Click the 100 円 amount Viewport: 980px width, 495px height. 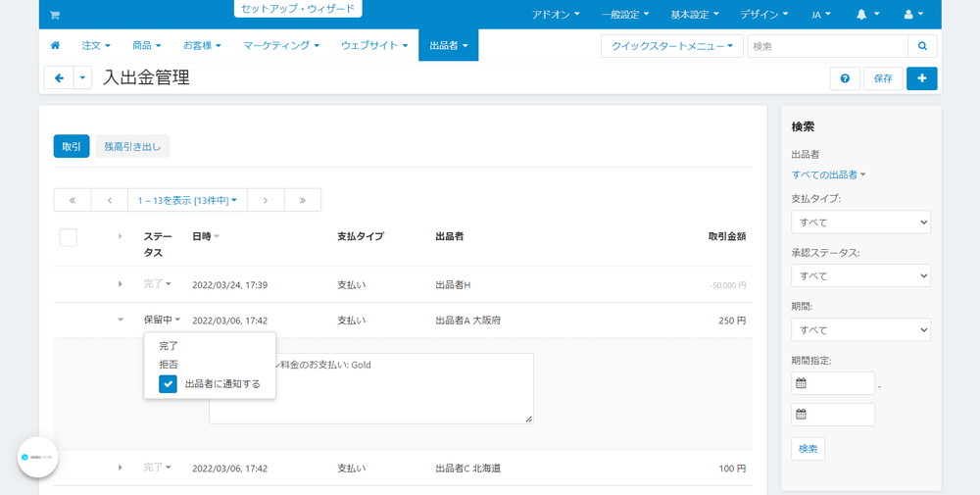(732, 469)
